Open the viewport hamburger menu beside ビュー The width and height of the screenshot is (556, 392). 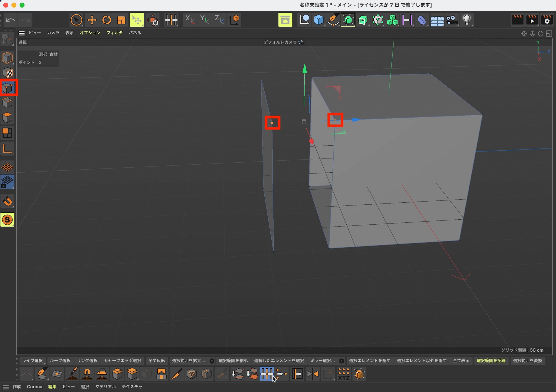coord(22,33)
